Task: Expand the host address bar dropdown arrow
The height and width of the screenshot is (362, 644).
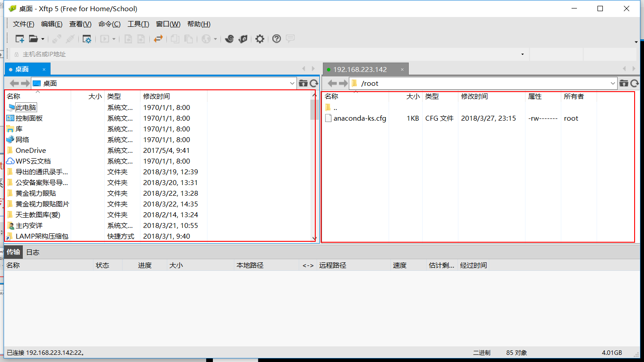Action: tap(522, 55)
